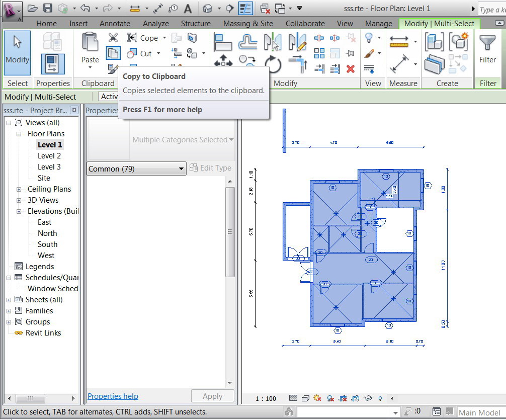The height and width of the screenshot is (420, 506).
Task: Select the Align tool
Action: [x=223, y=43]
